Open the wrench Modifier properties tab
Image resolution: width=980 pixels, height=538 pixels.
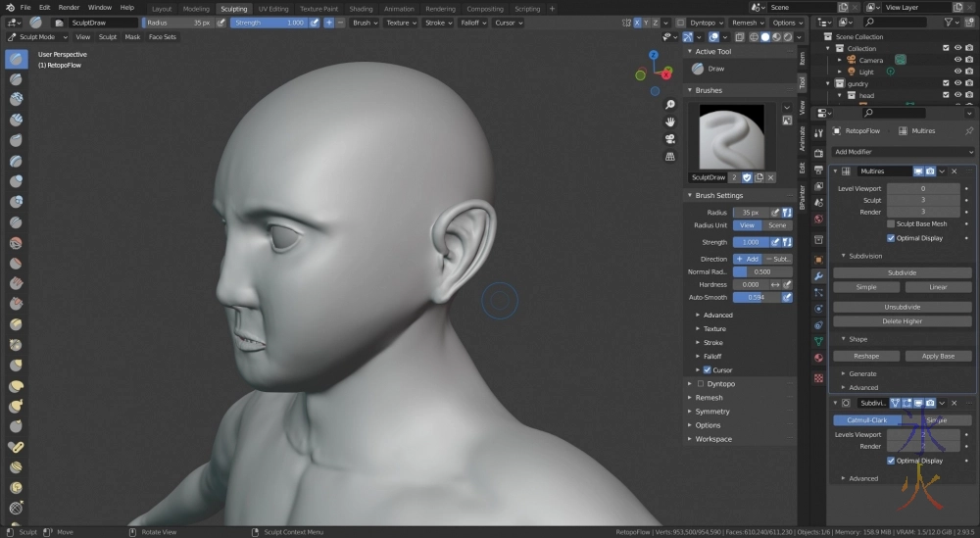tap(818, 276)
